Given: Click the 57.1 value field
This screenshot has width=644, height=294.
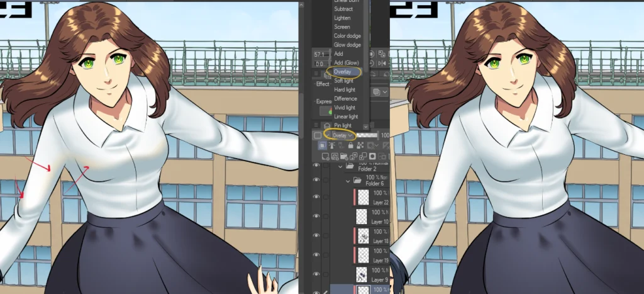Looking at the screenshot, I should coord(321,54).
